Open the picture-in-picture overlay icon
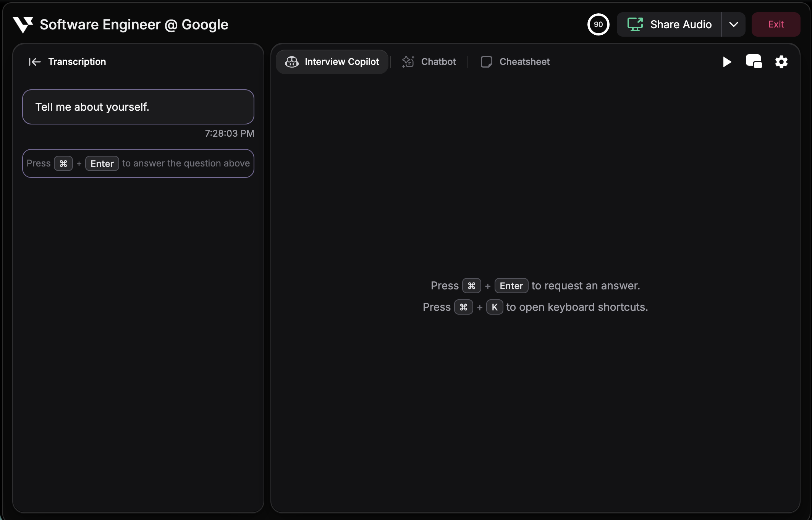812x520 pixels. click(754, 61)
